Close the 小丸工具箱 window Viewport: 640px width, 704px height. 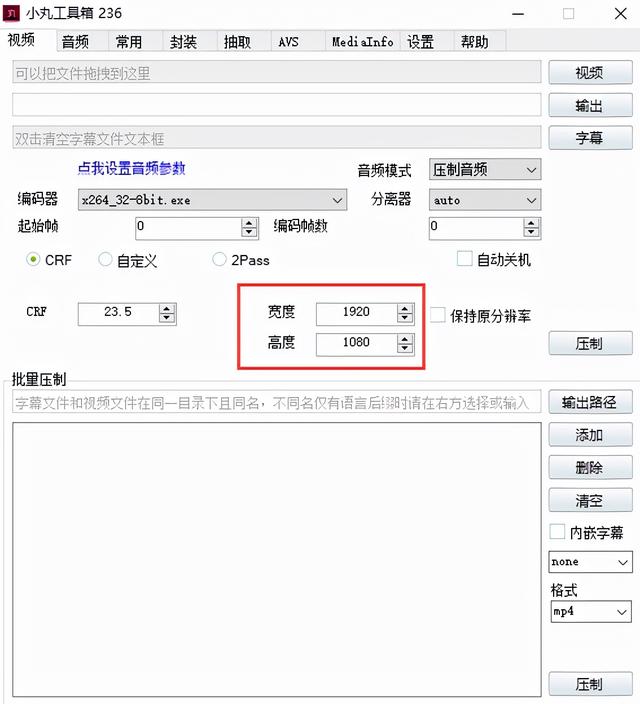[620, 14]
